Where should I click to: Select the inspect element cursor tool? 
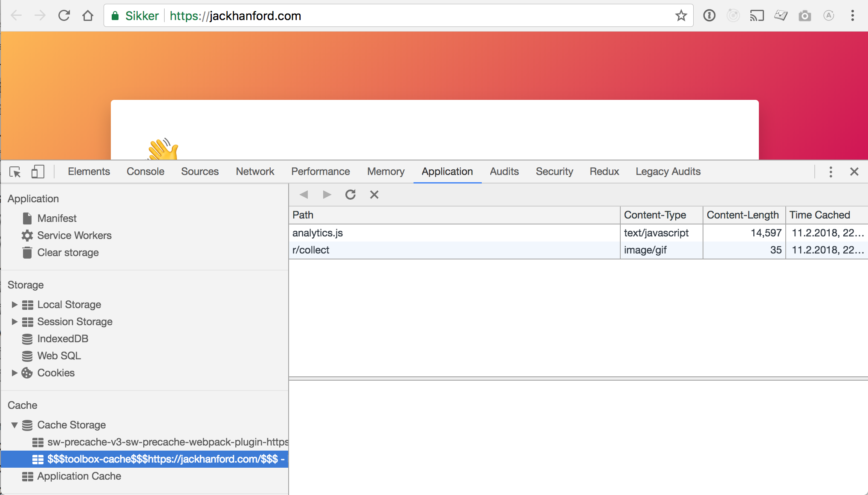coord(15,172)
